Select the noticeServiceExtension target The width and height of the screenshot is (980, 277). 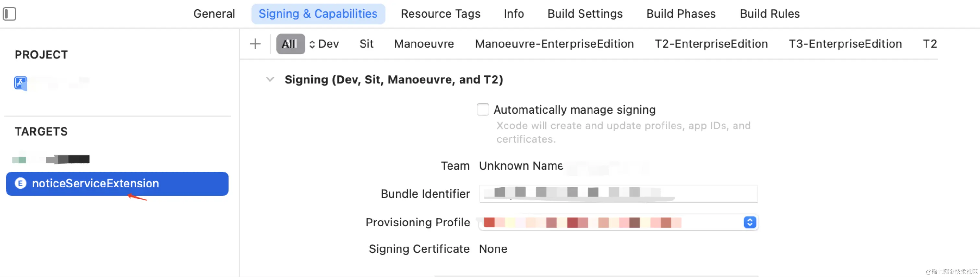(117, 184)
